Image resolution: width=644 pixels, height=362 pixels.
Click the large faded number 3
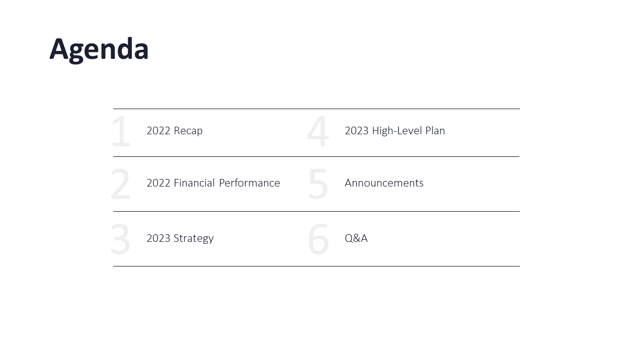coord(120,239)
